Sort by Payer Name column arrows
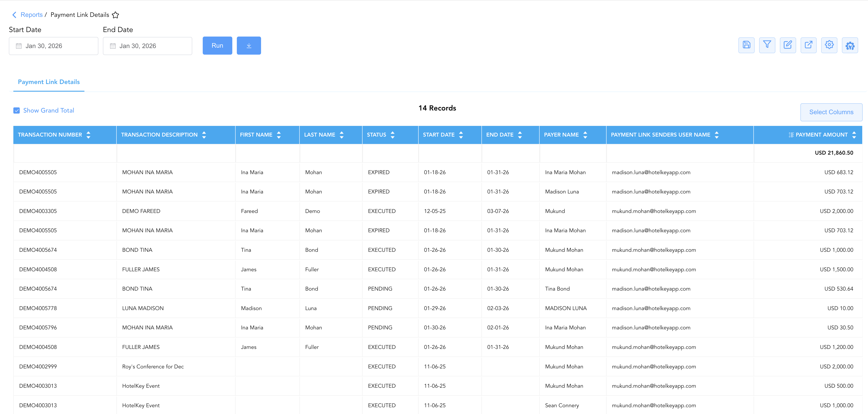 (x=585, y=135)
